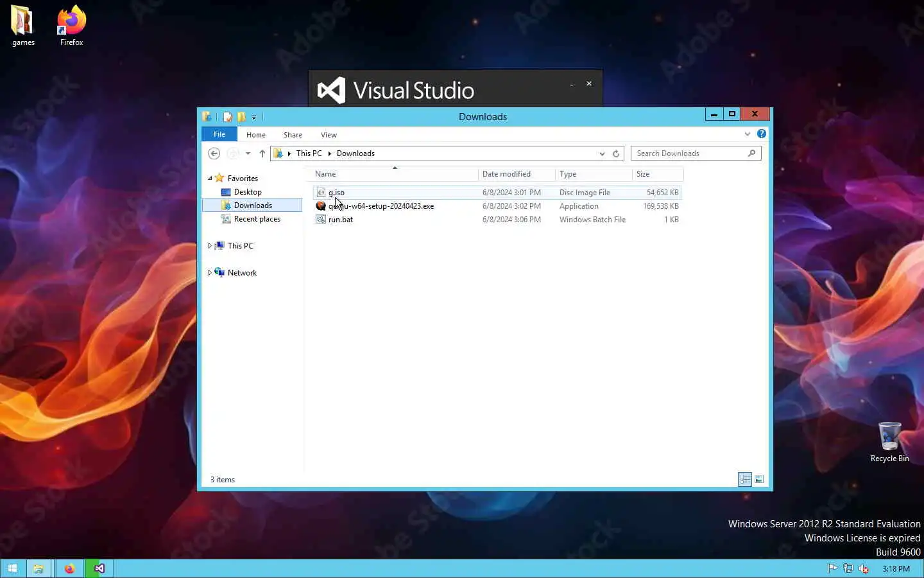Screen dimensions: 924x578
Task: Click the Action Center flag tray icon
Action: tap(832, 568)
